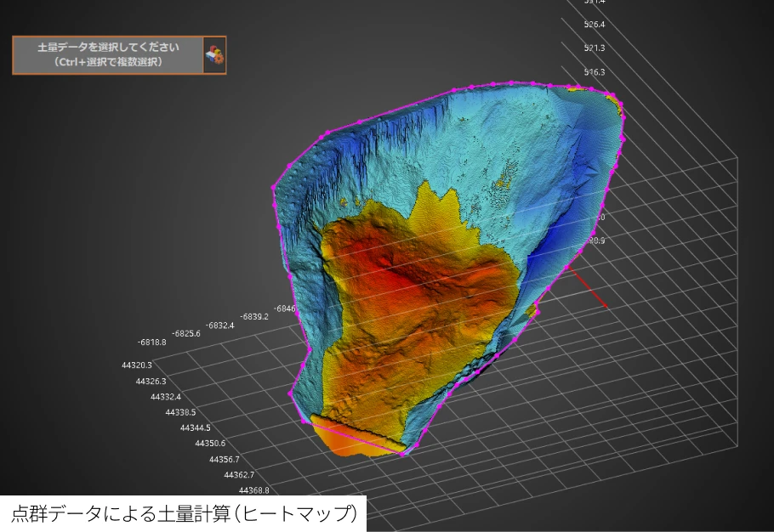Click the -6825.6 axis label
The width and height of the screenshot is (774, 532).
[186, 333]
